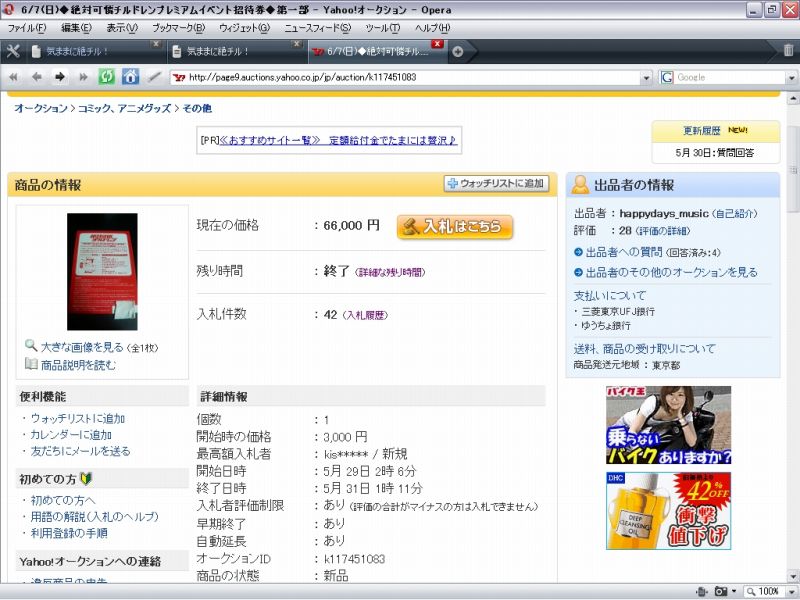Click the wand icon in the toolbar
Image resolution: width=800 pixels, height=600 pixels.
pos(154,77)
